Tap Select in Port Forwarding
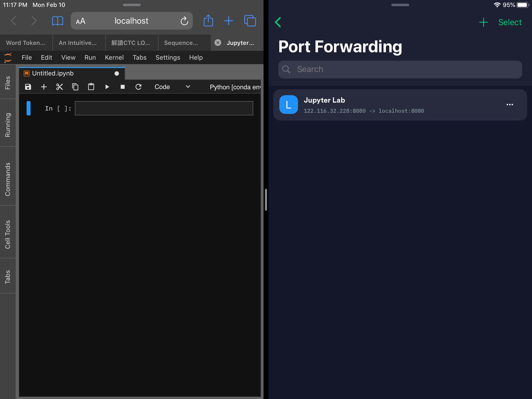This screenshot has width=532, height=399. (x=510, y=22)
